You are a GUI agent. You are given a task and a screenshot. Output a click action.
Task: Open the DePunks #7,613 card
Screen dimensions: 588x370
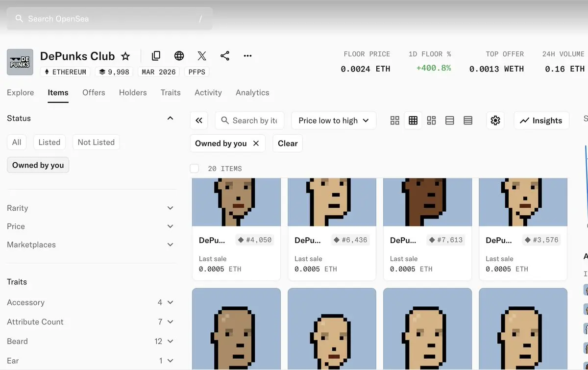427,229
